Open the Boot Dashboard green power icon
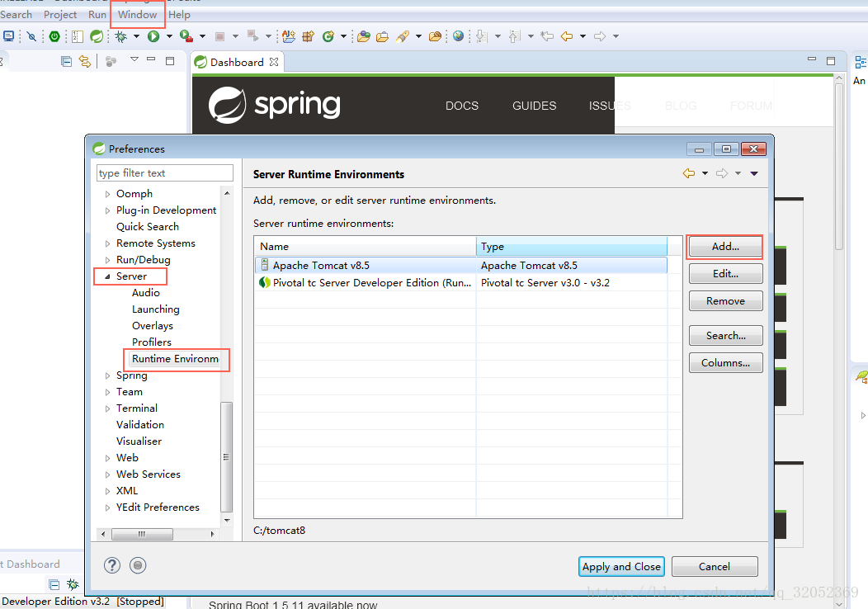This screenshot has height=609, width=868. click(x=54, y=36)
